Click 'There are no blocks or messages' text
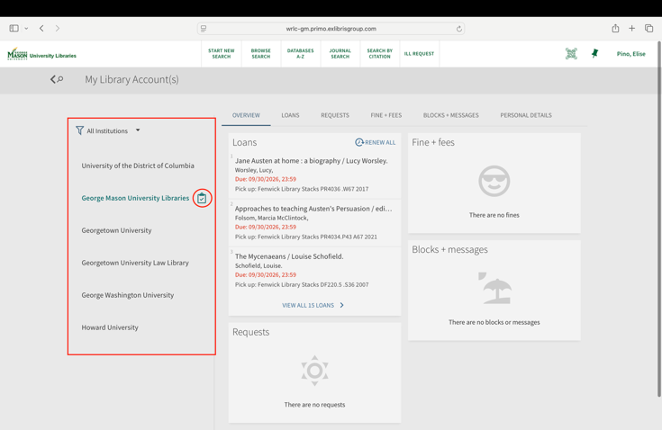The width and height of the screenshot is (662, 430). click(x=494, y=322)
